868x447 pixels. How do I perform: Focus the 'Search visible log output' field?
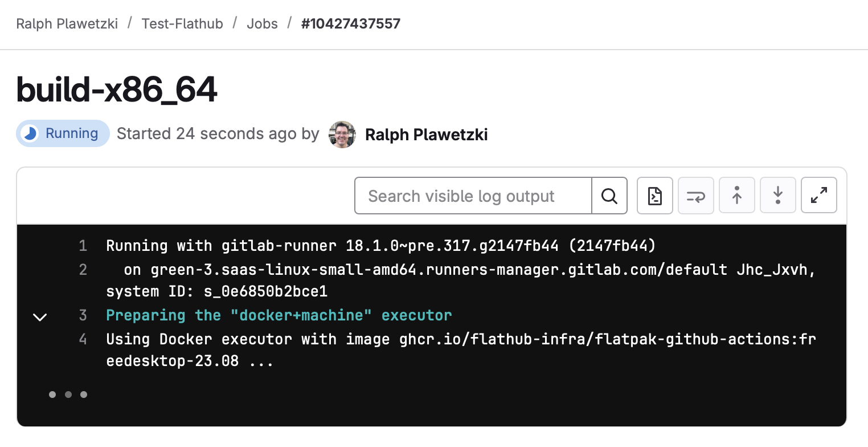click(473, 196)
